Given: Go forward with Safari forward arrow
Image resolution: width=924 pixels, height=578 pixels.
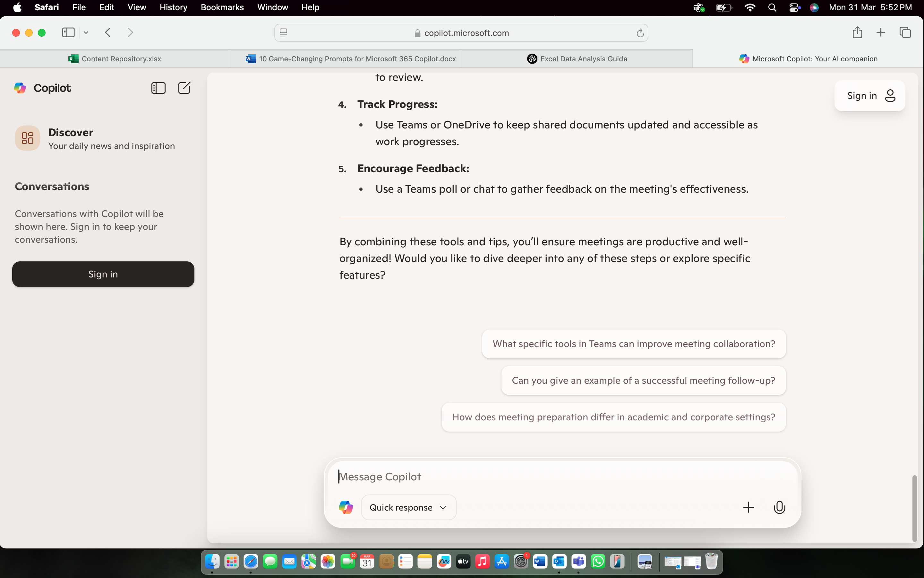Looking at the screenshot, I should pos(130,32).
